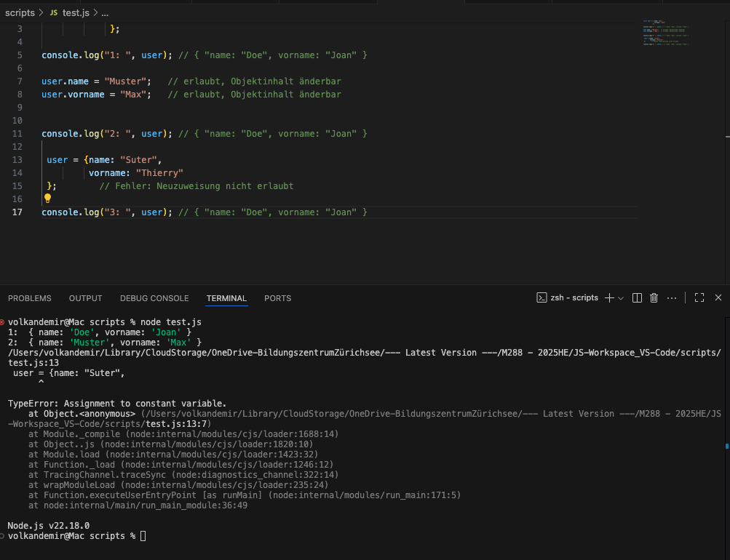Screen dimensions: 730x560
Task: Click the console.log "2: " code line
Action: click(x=205, y=134)
